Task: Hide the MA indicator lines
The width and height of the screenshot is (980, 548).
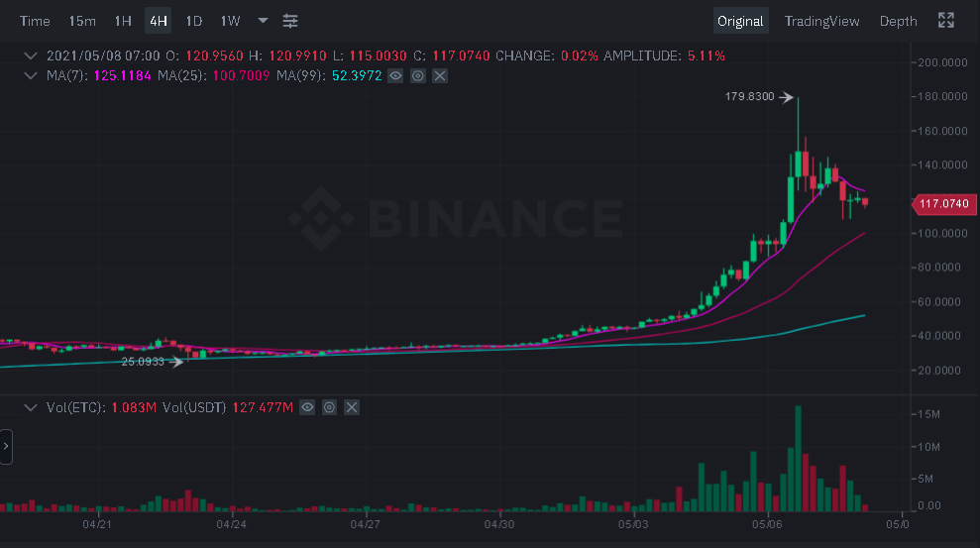Action: coord(395,75)
